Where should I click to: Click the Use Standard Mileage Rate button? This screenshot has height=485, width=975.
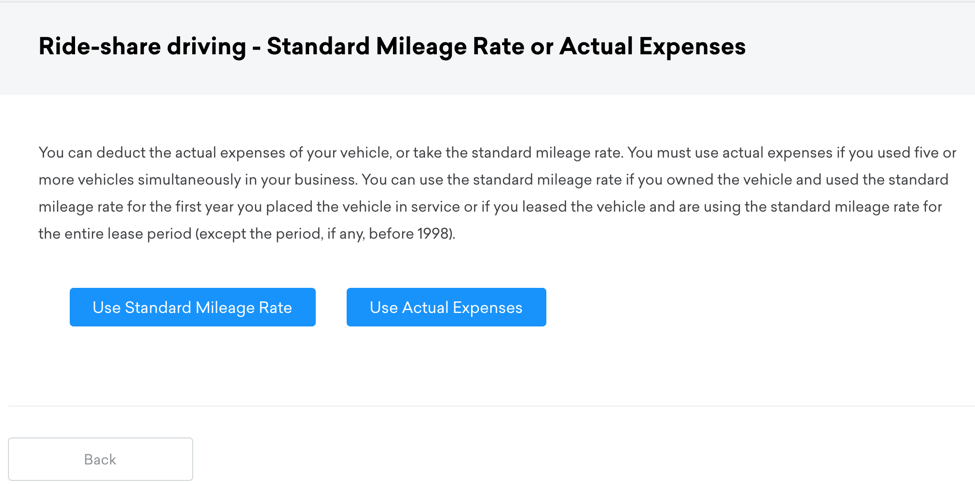(x=192, y=307)
